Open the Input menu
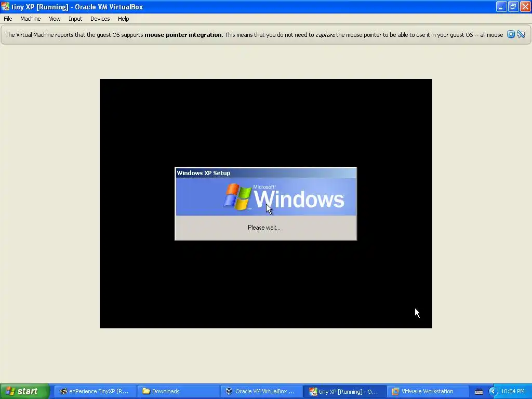The height and width of the screenshot is (399, 532). point(75,19)
